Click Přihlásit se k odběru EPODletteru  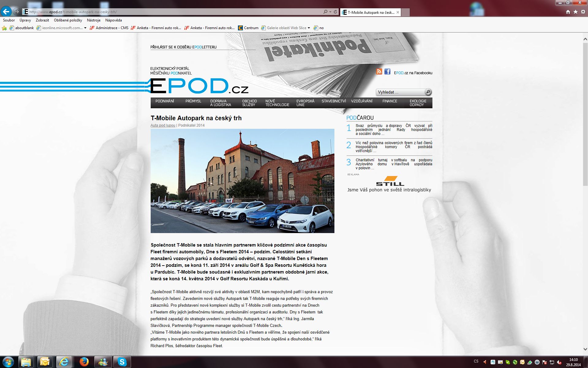pos(183,47)
